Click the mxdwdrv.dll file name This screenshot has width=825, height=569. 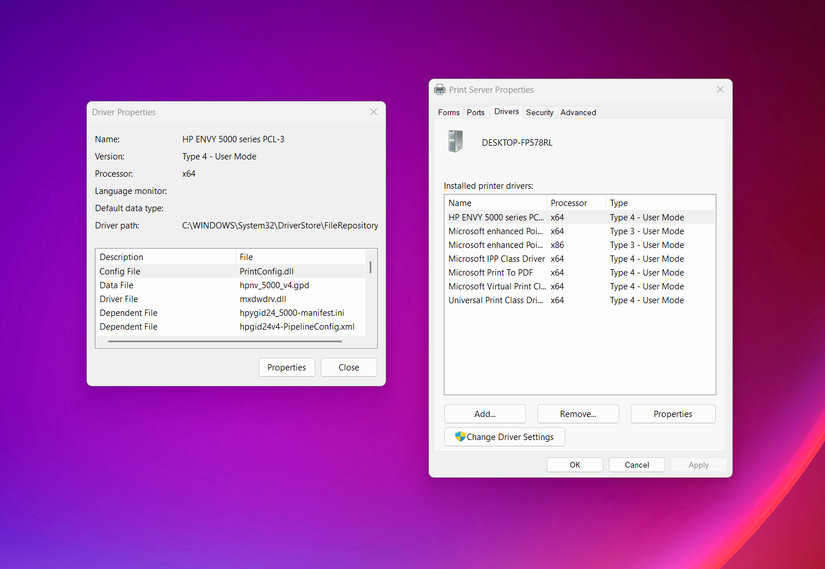pos(263,298)
